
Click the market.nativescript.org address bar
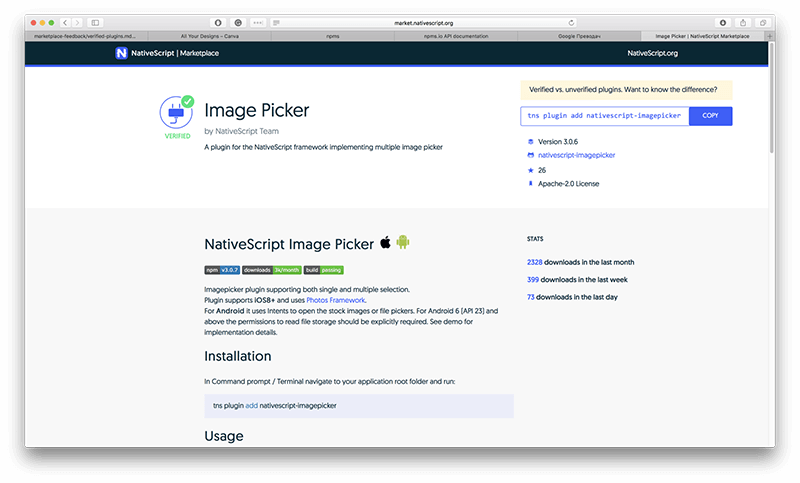[x=423, y=22]
